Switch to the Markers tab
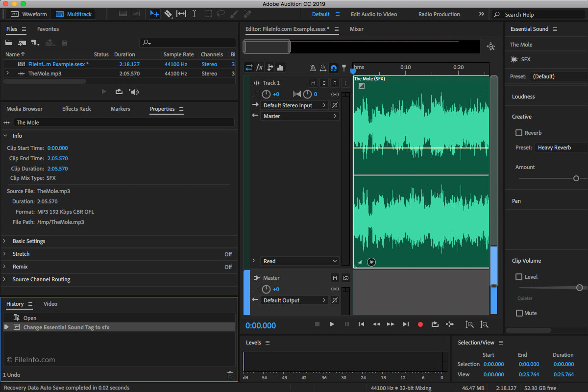588x392 pixels. pyautogui.click(x=120, y=109)
